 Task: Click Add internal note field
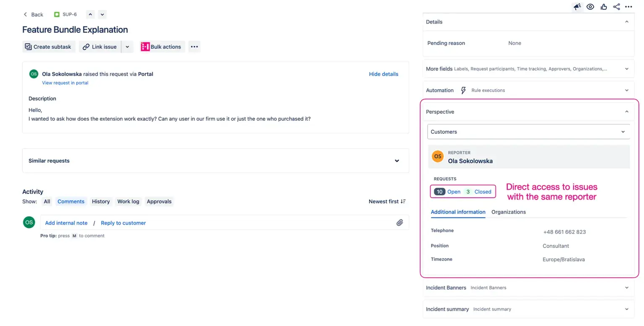66,223
